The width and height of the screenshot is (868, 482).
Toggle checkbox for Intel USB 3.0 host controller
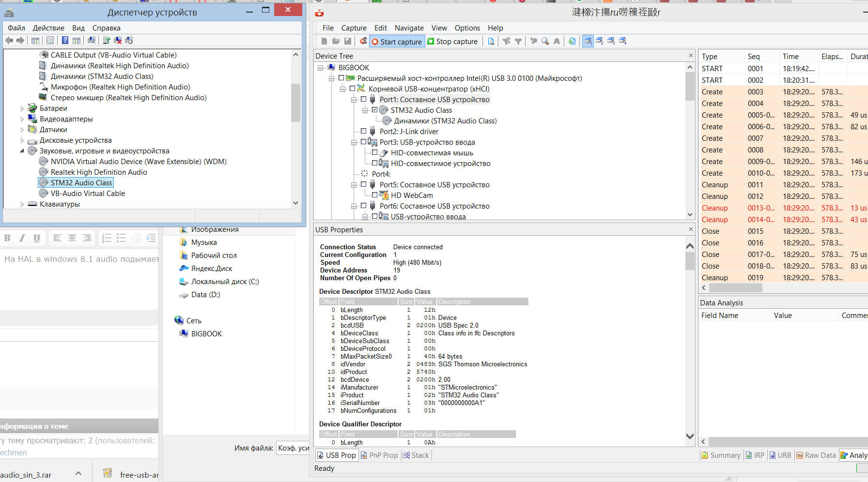click(341, 78)
